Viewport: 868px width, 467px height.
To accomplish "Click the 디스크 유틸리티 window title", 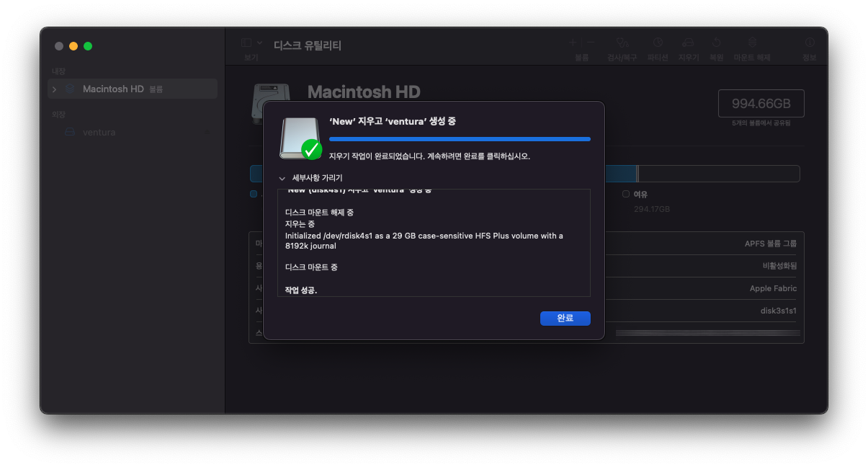I will 308,45.
